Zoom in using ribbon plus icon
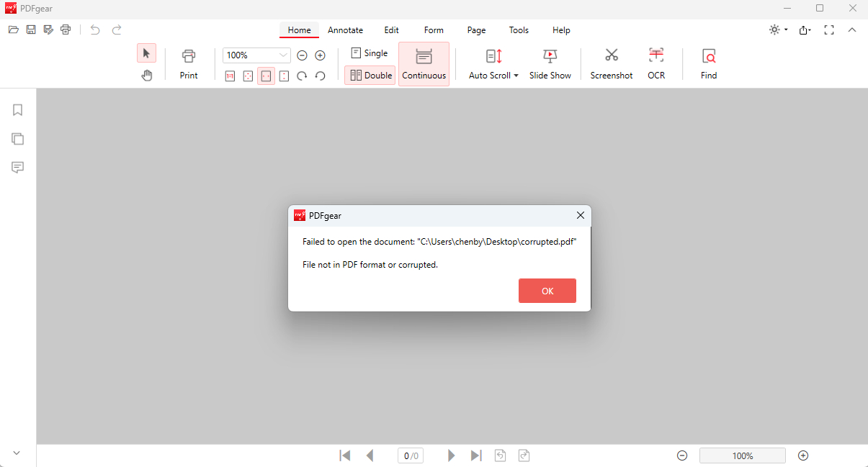The width and height of the screenshot is (868, 467). click(x=321, y=55)
